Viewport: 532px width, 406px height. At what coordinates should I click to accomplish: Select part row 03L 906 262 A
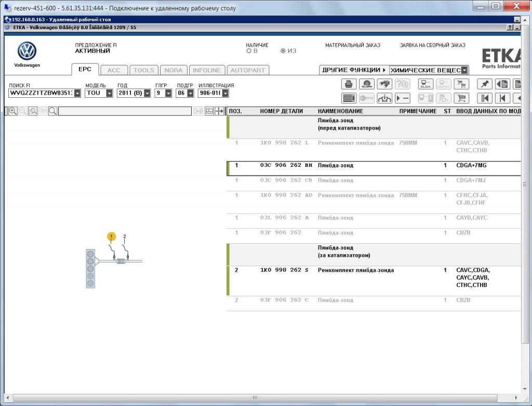[x=374, y=221]
